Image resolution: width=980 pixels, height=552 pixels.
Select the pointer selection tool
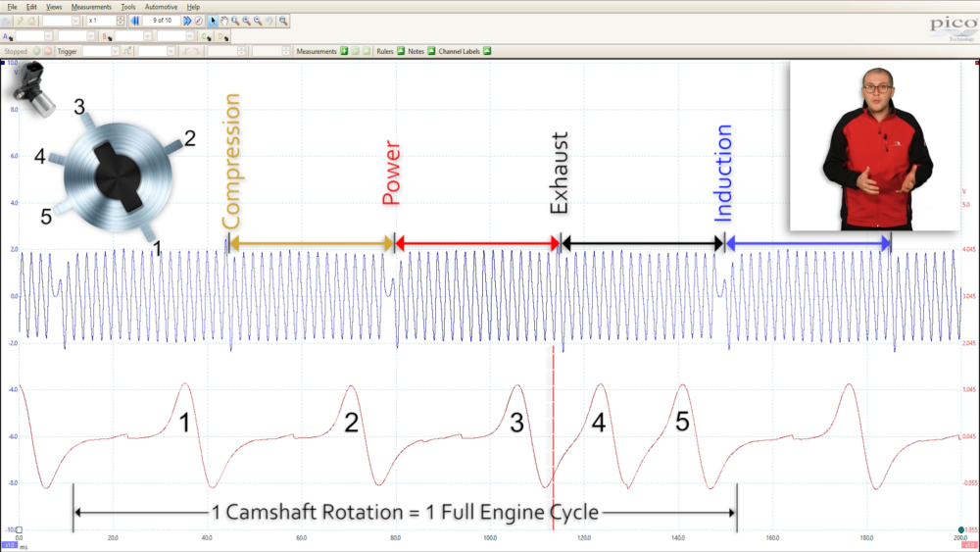point(214,21)
